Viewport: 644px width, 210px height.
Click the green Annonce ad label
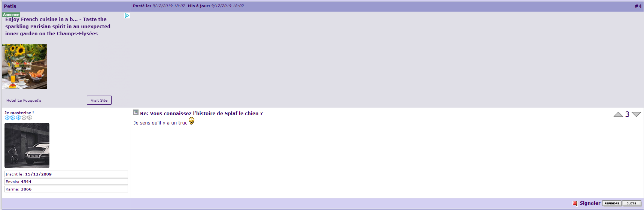11,15
